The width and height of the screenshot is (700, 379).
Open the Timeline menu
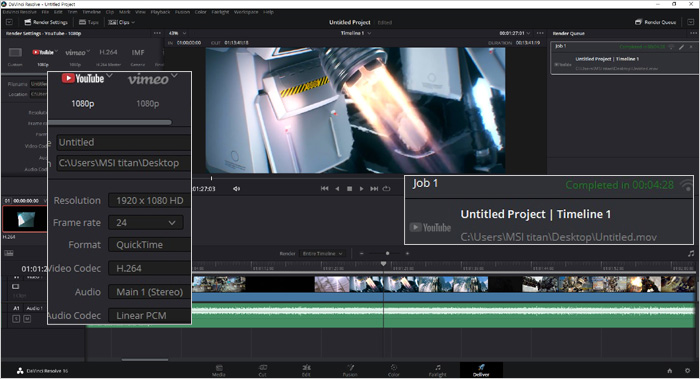pos(92,12)
